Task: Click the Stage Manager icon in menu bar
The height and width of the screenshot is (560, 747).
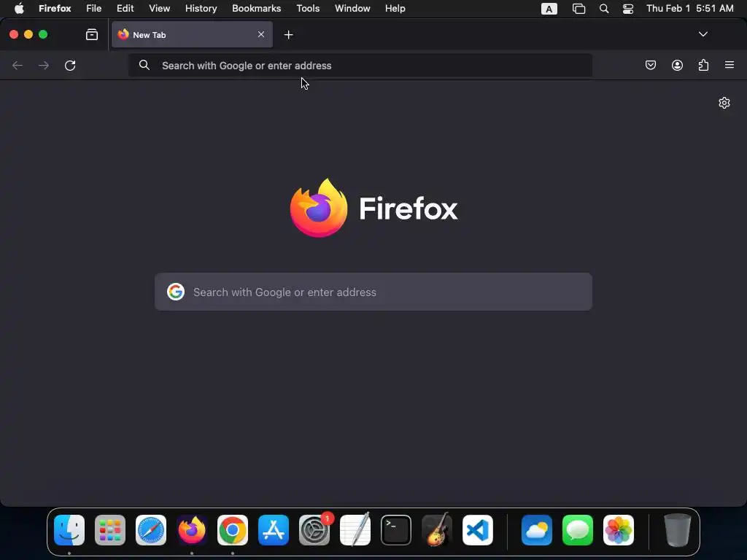Action: [x=578, y=9]
